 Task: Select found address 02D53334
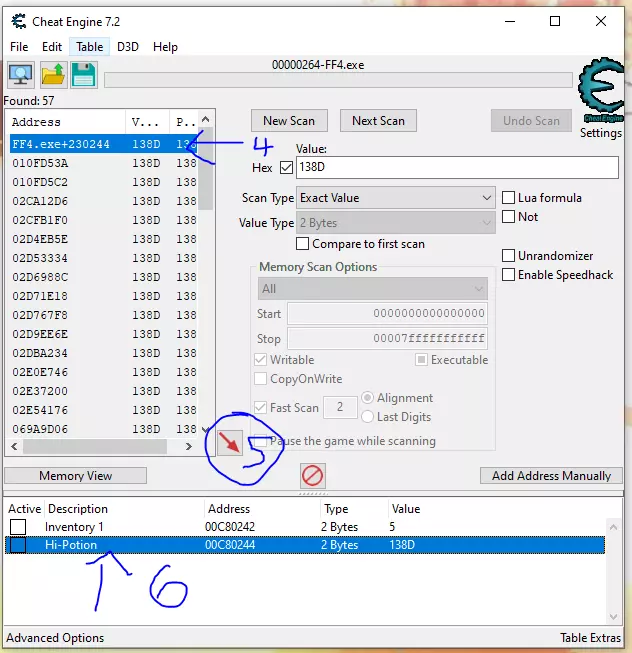click(x=103, y=258)
